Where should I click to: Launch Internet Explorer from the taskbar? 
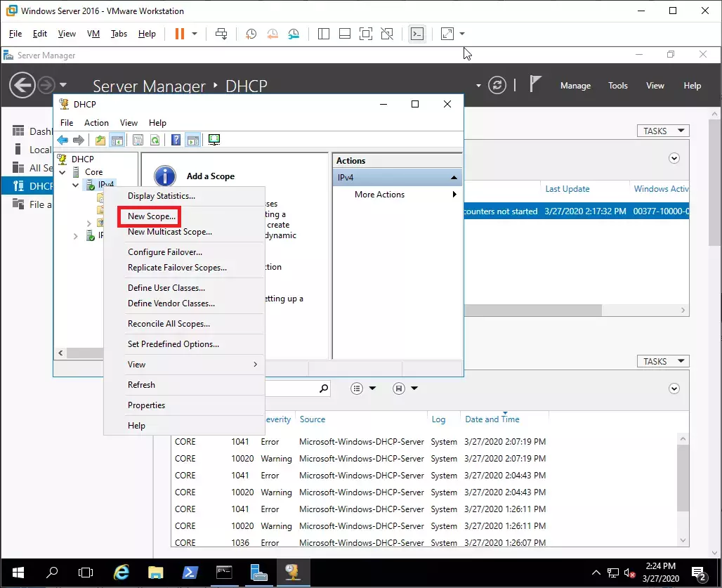pyautogui.click(x=122, y=573)
